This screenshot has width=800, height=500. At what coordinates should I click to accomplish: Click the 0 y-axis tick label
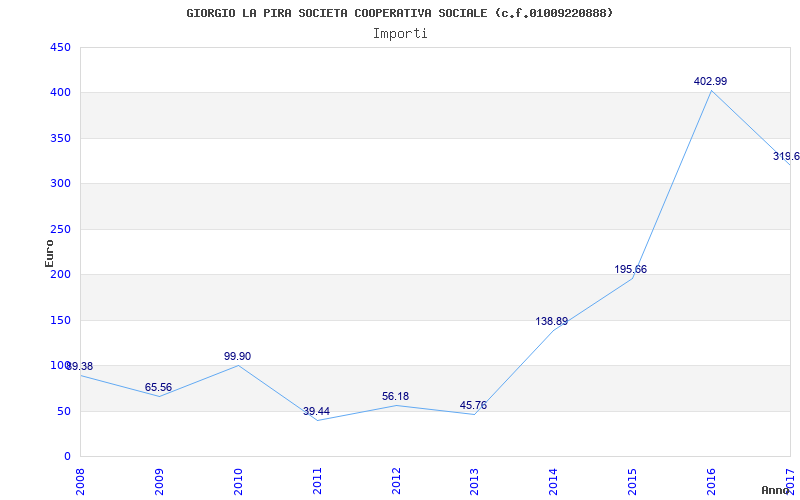tap(67, 457)
